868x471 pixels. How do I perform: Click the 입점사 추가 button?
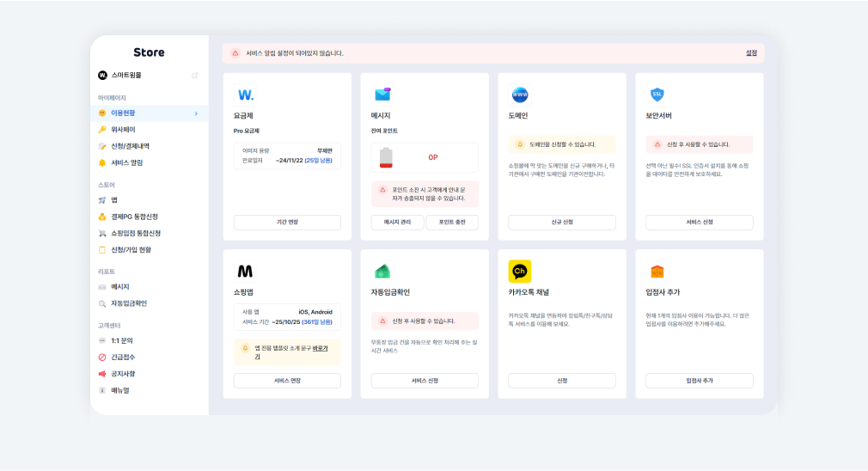point(700,381)
